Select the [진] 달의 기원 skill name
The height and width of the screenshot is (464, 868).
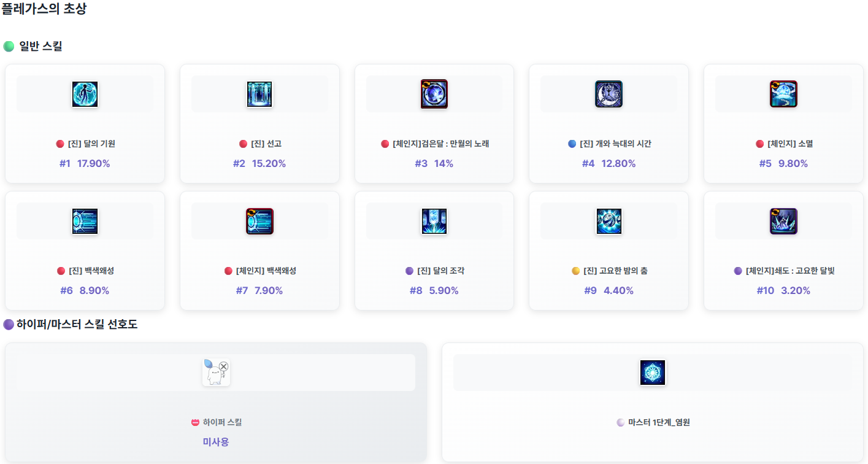[91, 144]
